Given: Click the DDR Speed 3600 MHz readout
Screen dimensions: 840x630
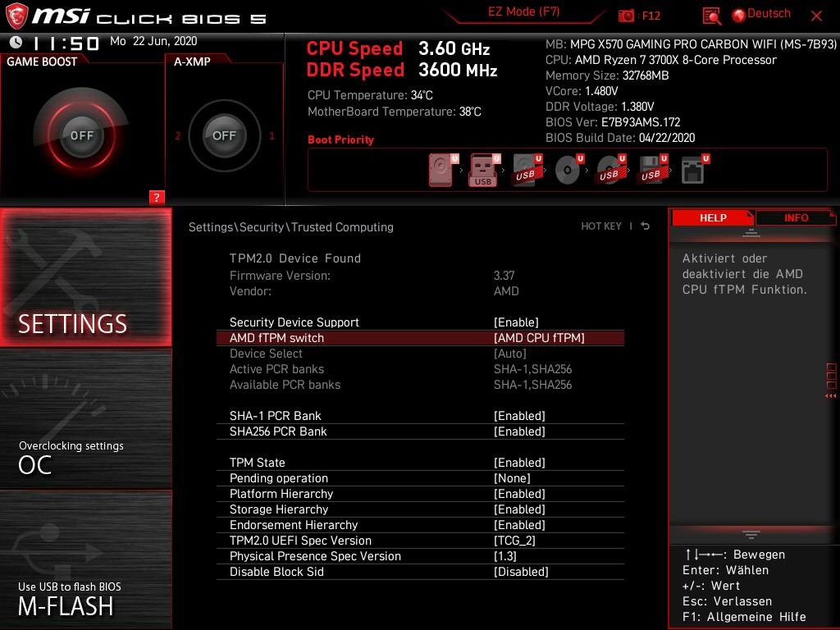Looking at the screenshot, I should [402, 70].
